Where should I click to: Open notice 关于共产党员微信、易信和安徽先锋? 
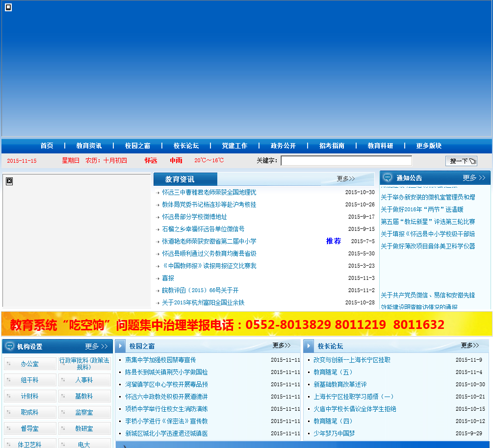428,295
